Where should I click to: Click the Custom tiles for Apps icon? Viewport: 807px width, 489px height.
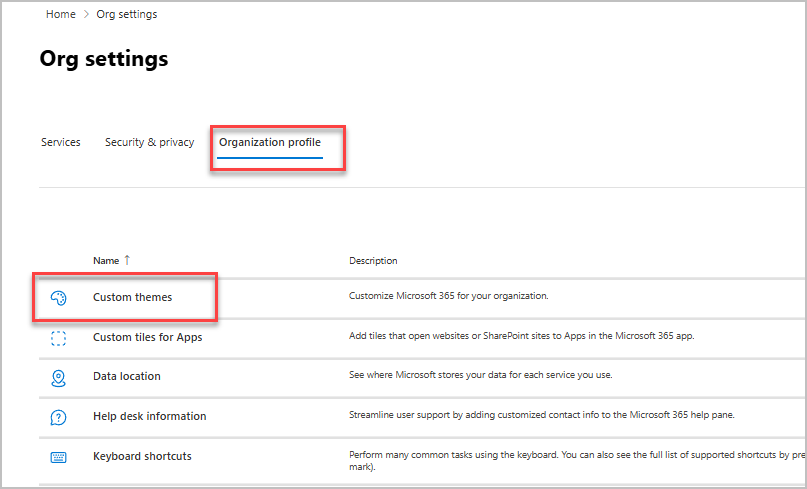(58, 338)
